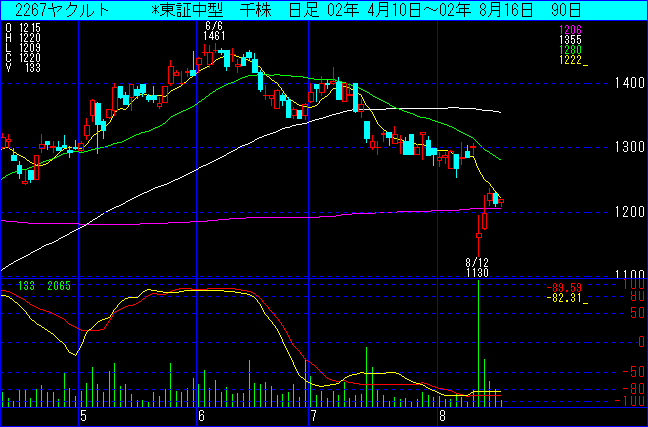Click the 1200 price axis label
The width and height of the screenshot is (648, 427).
(x=628, y=212)
